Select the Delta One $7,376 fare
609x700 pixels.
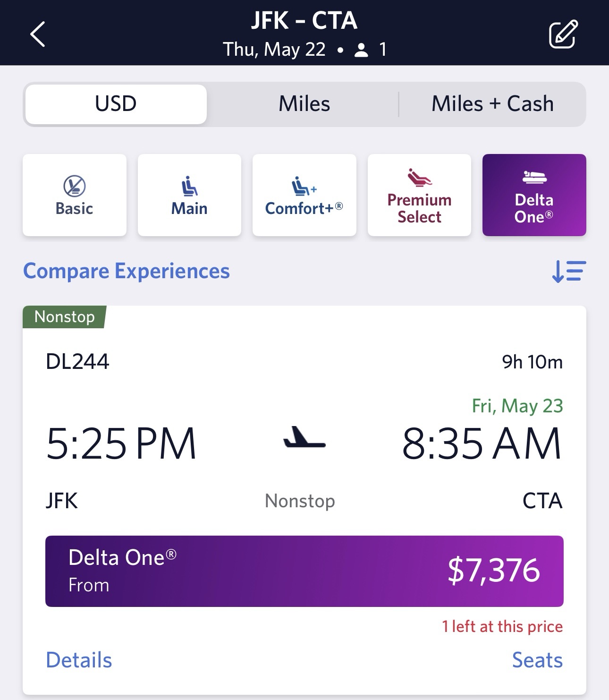[304, 571]
